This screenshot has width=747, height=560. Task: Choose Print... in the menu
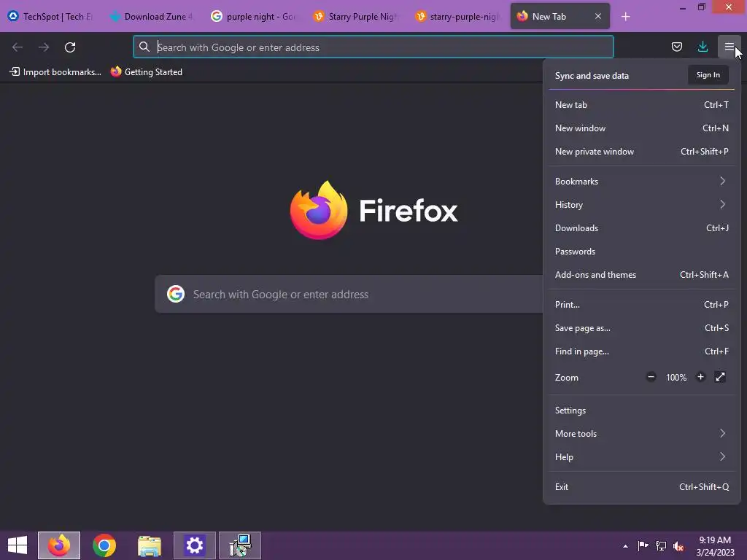tap(642, 305)
